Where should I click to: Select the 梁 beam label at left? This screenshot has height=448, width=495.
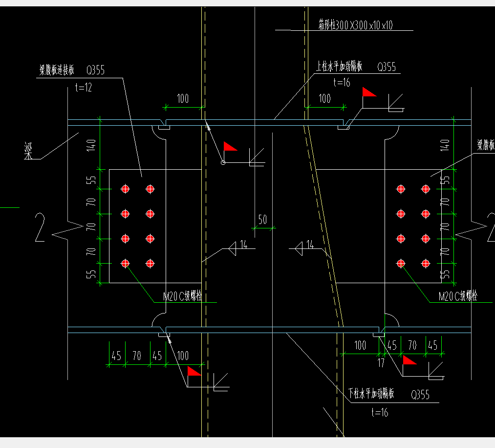click(x=28, y=151)
